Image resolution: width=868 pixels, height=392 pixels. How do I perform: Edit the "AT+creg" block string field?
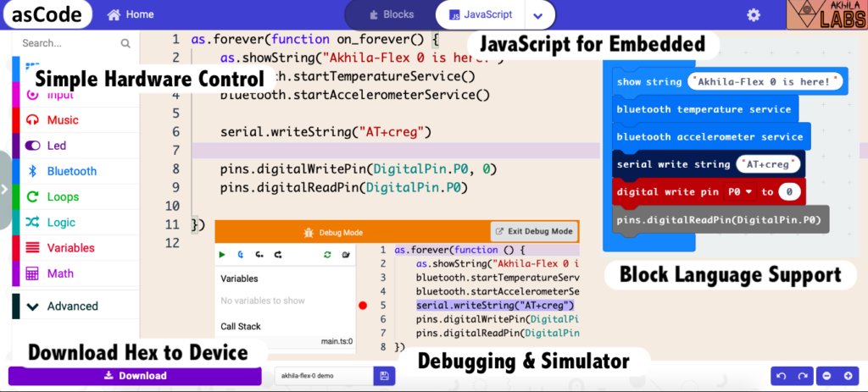coord(768,164)
